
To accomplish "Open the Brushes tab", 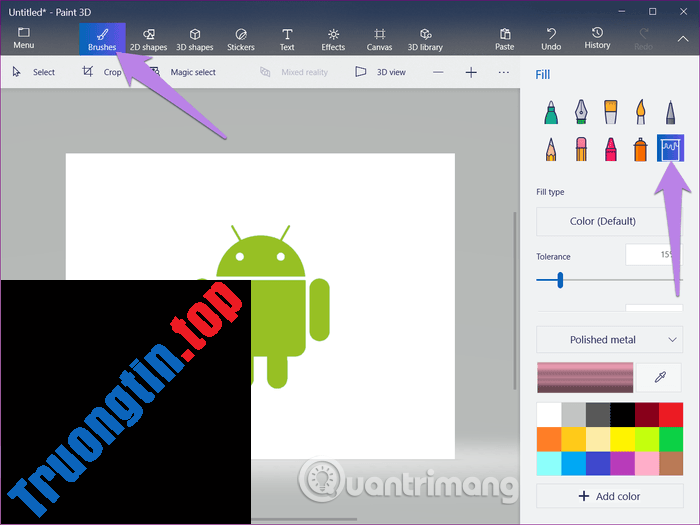I will (102, 39).
